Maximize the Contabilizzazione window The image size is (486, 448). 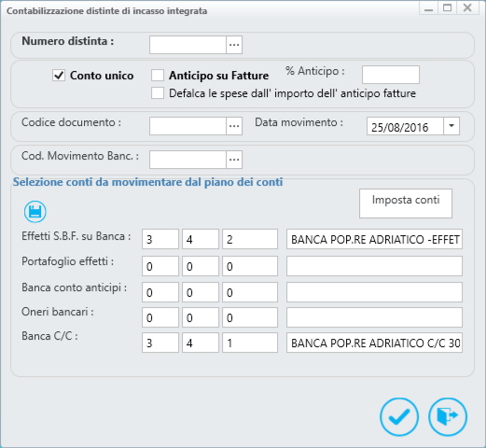(447, 7)
